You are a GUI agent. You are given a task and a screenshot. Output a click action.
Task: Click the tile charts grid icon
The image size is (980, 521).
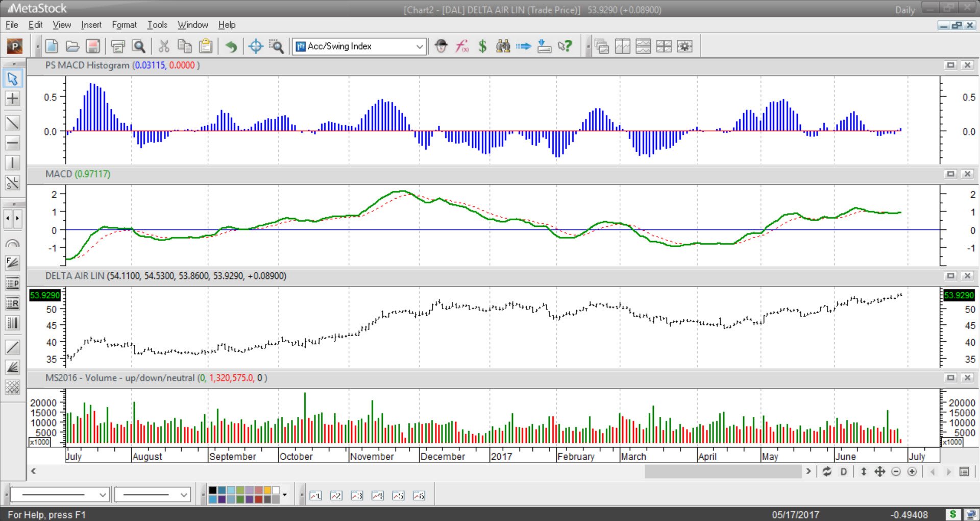tap(664, 46)
